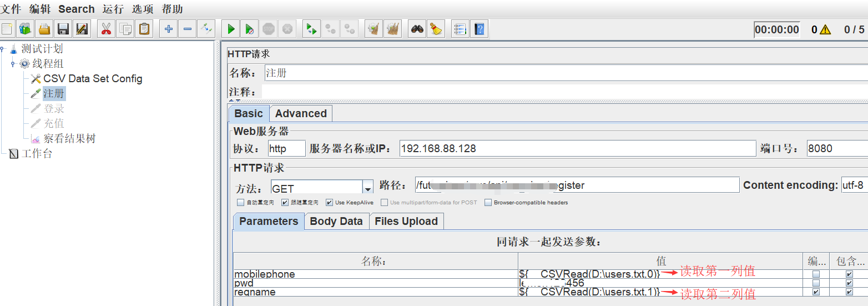This screenshot has height=306, width=868.
Task: Click the mobilephone parameter name cell
Action: (x=376, y=274)
